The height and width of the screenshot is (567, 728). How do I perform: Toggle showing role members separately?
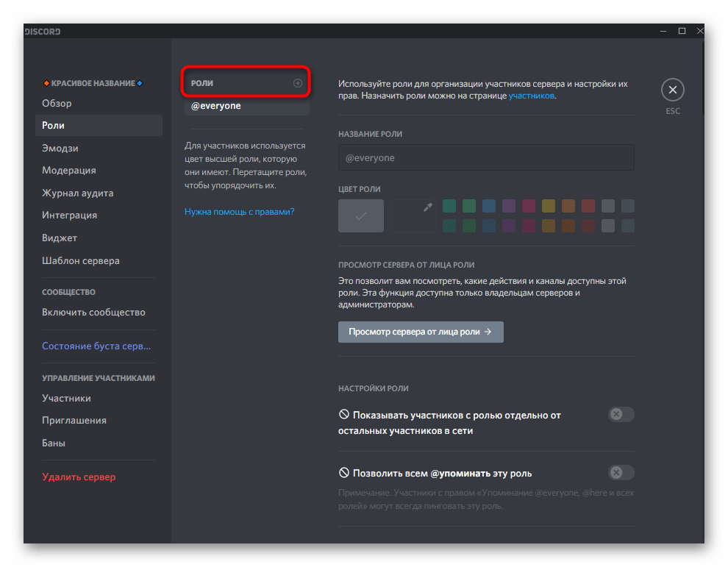tap(621, 415)
